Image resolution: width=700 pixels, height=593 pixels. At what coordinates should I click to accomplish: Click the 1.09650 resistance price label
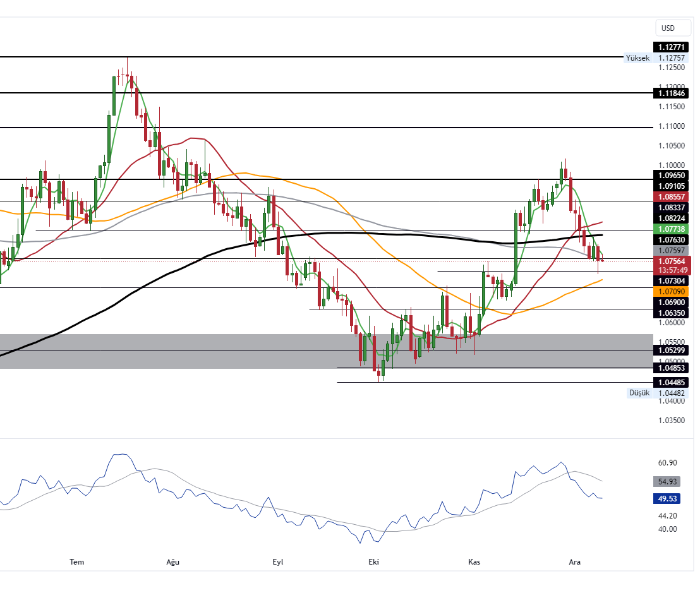tap(672, 175)
